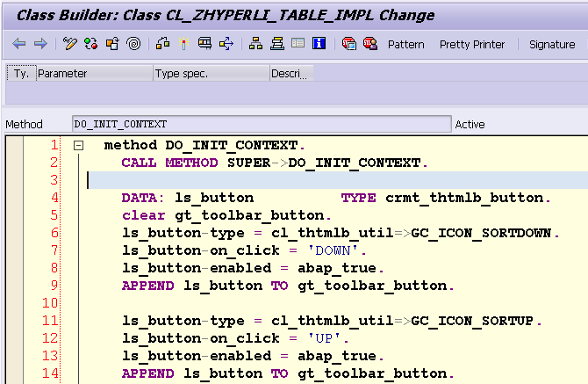This screenshot has width=588, height=384.
Task: Click the Pattern button
Action: point(405,44)
